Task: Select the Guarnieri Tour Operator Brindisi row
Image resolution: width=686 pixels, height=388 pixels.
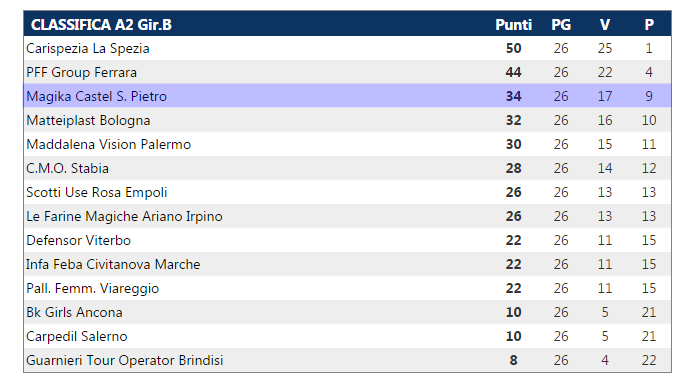Action: point(347,360)
